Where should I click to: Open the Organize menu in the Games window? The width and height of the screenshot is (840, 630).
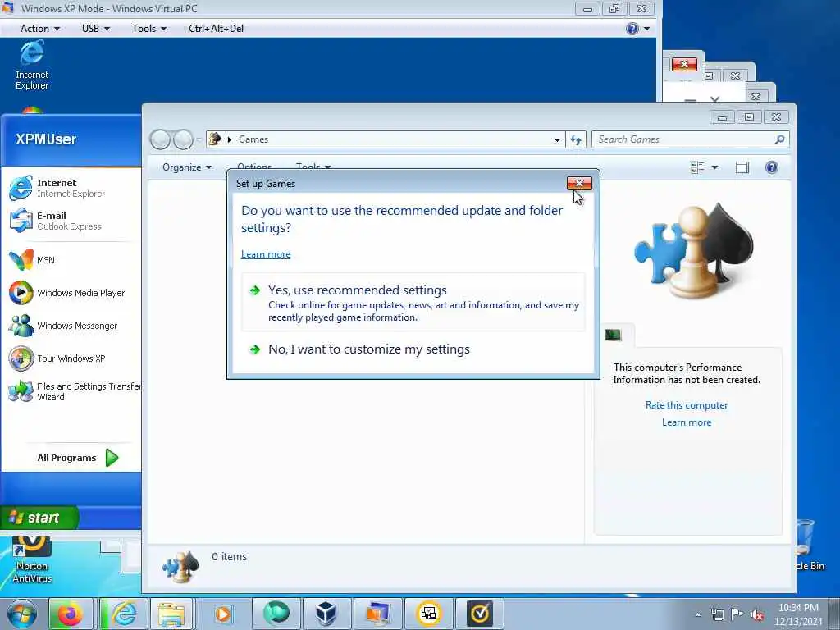tap(187, 167)
